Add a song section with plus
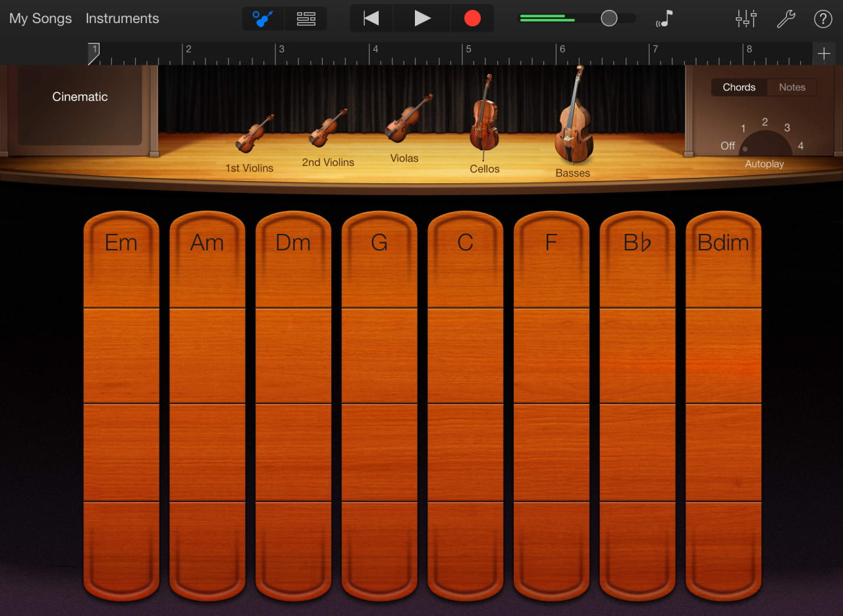Viewport: 843px width, 616px height. (824, 54)
